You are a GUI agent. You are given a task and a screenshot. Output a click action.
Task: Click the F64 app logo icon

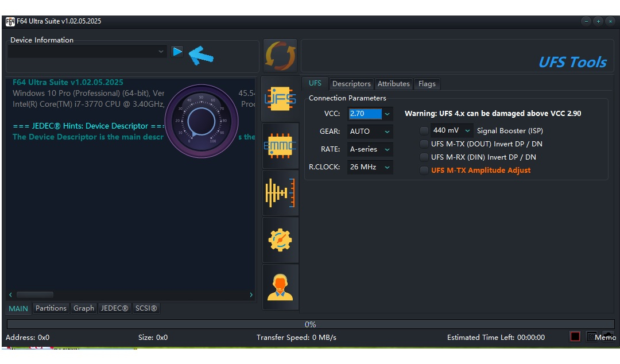10,21
